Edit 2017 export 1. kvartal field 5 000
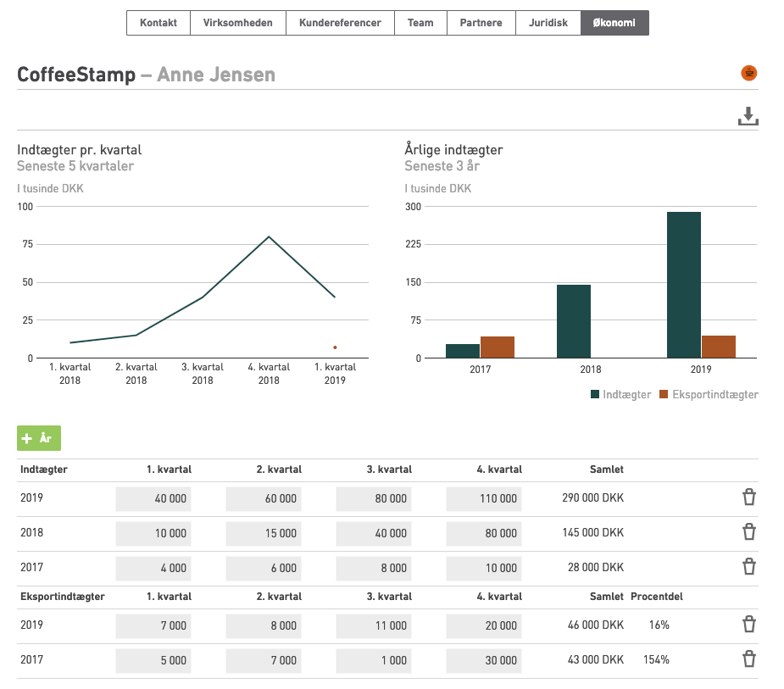Viewport: 784px width, 689px height. click(x=153, y=660)
